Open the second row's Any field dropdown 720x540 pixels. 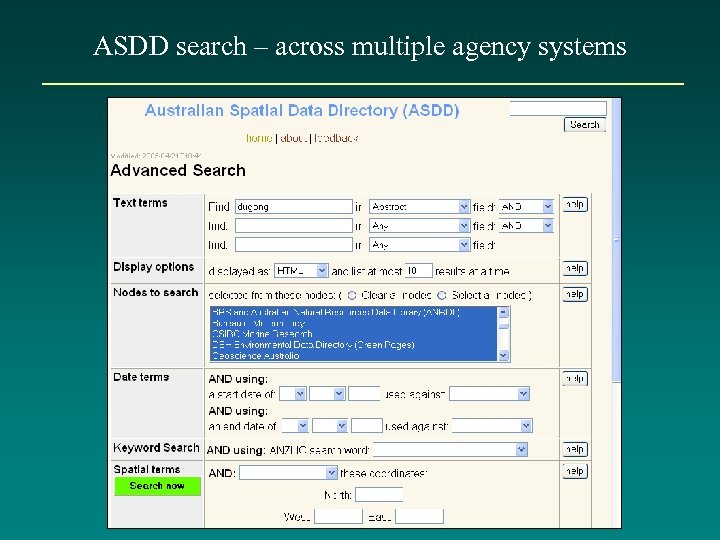point(419,225)
